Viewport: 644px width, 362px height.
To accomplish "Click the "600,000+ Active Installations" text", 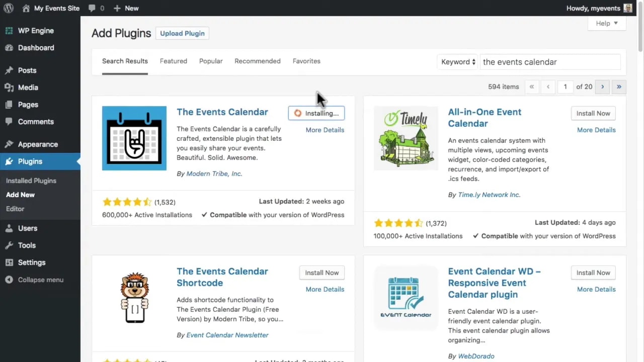I will [x=147, y=215].
